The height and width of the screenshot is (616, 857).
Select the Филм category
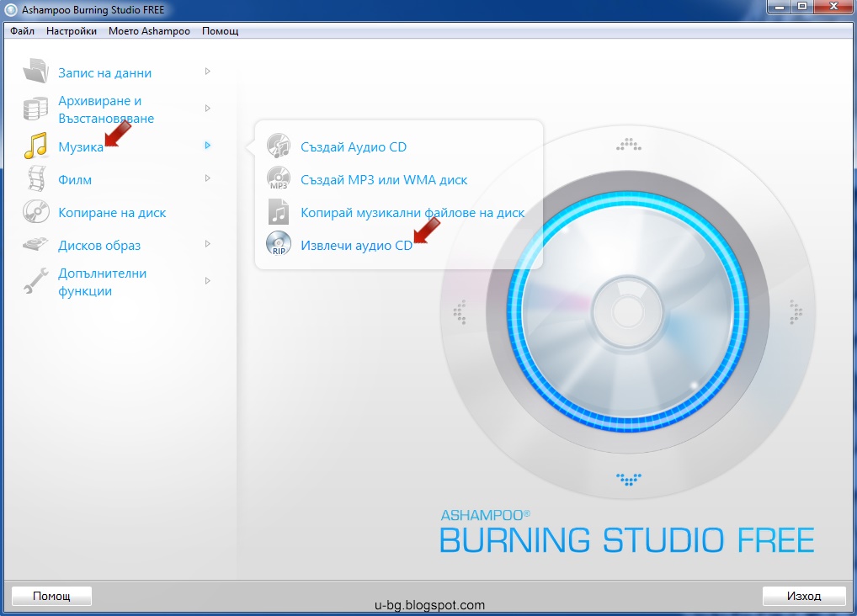click(x=75, y=180)
